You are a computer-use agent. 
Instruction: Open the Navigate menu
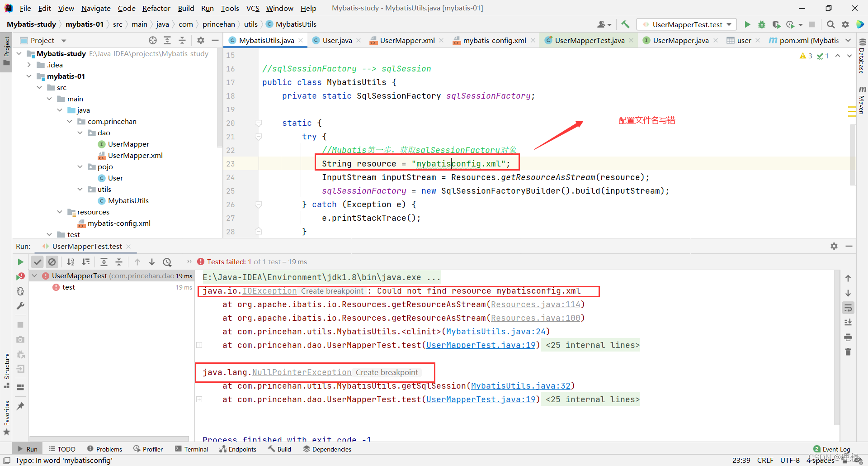click(x=96, y=8)
